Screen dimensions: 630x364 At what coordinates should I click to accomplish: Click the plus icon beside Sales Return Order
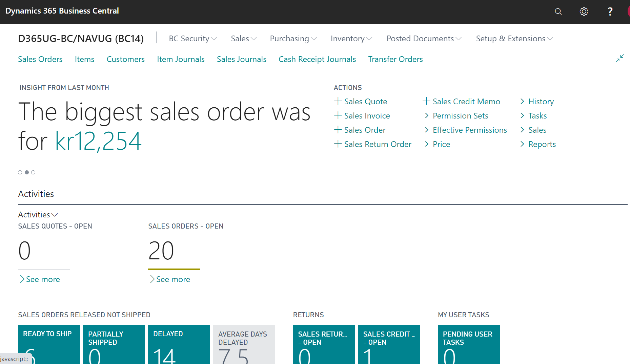pos(338,144)
